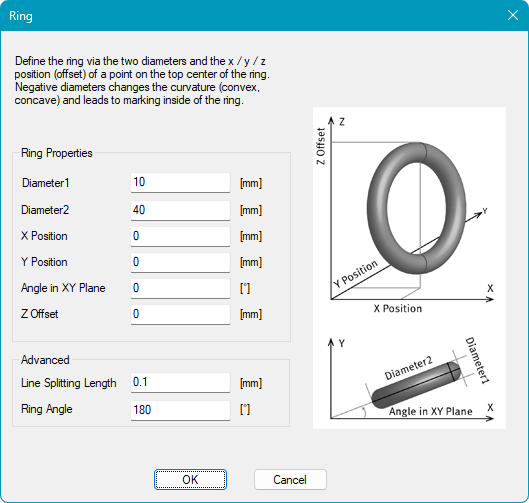Click the Diameter2 label text

point(45,210)
